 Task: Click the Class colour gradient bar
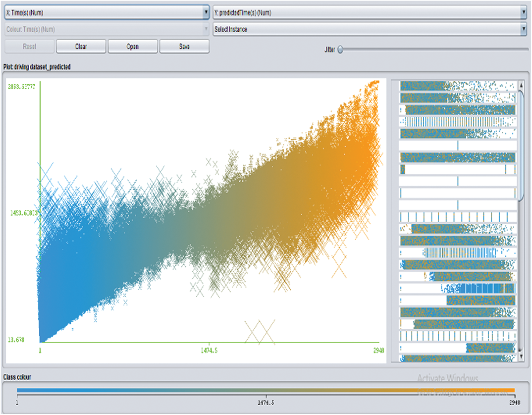tap(265, 390)
